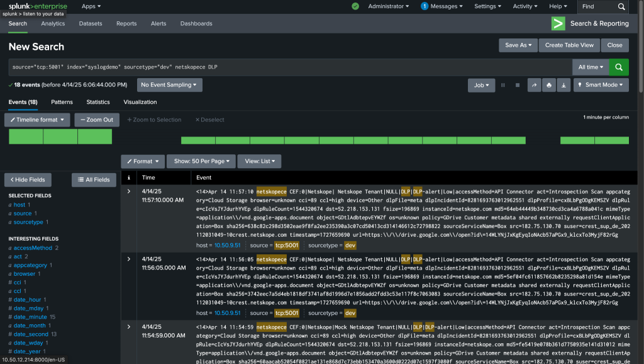Open the date_minute interesting field

click(x=30, y=317)
